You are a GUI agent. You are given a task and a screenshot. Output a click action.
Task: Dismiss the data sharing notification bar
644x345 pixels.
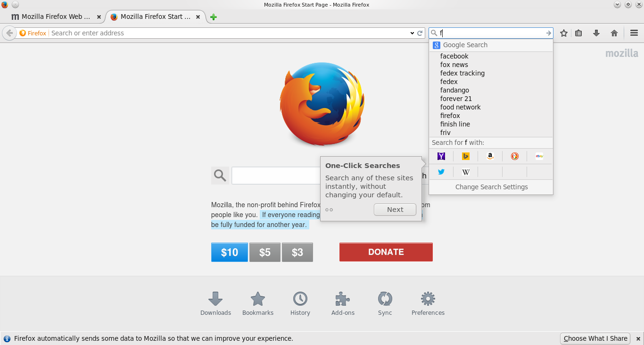pos(638,338)
